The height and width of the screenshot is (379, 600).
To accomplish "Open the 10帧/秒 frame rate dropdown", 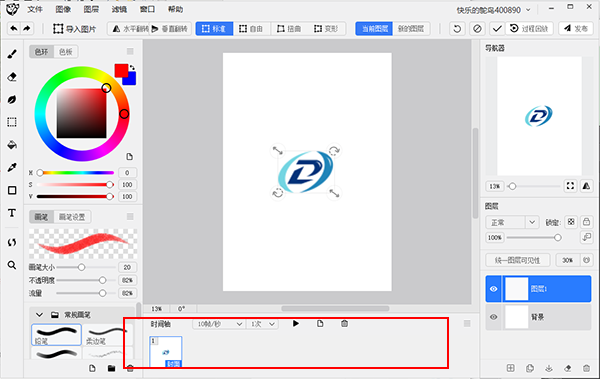I will (218, 324).
